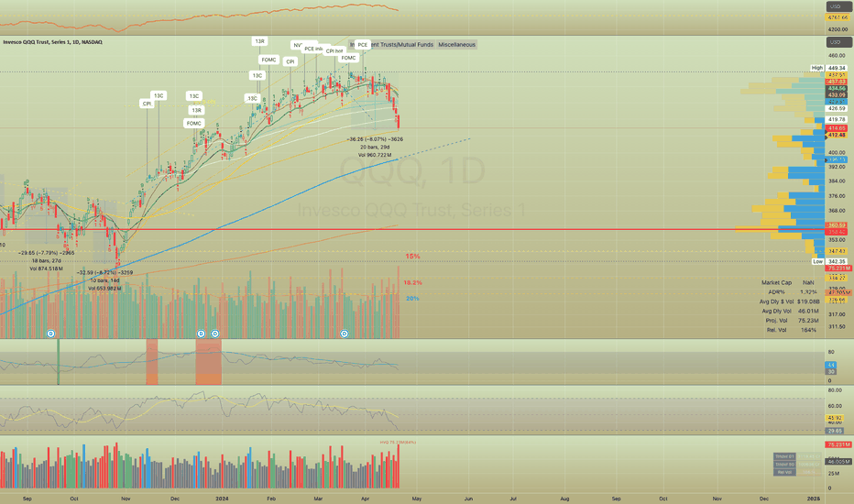Click the -29.65 (-7.79%) measurement label

(x=46, y=253)
